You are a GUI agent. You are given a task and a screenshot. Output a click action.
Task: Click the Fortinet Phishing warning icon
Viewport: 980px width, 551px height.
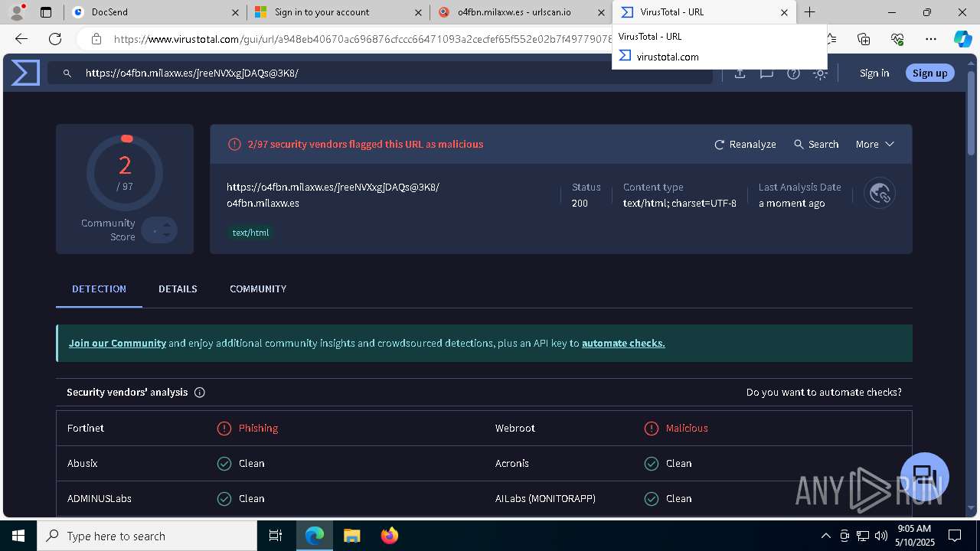click(224, 429)
